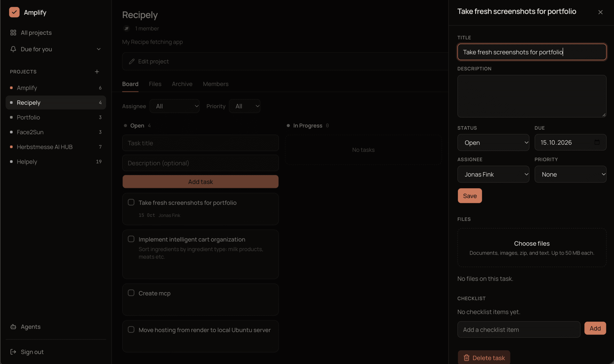Screen dimensions: 614x364
Task: Open the due date calendar picker icon
Action: (x=597, y=142)
